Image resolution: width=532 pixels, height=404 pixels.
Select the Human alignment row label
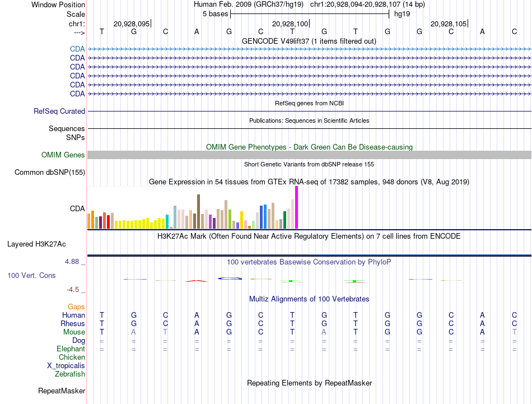[73, 315]
